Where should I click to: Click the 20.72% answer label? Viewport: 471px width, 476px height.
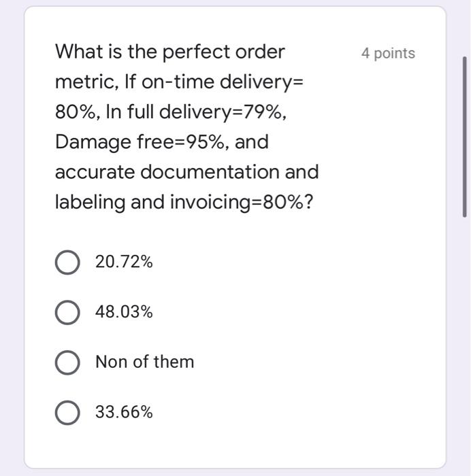point(124,262)
